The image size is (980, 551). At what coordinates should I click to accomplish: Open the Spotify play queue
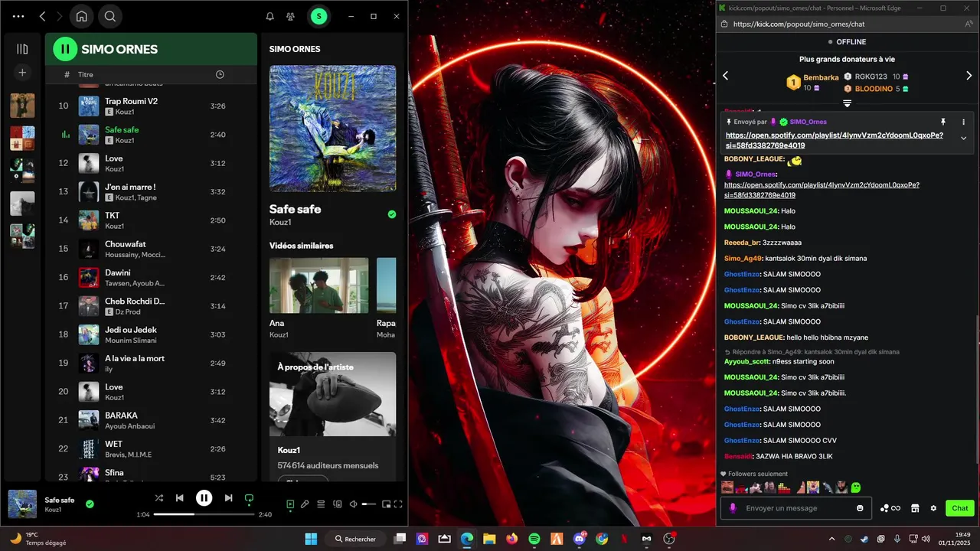[x=321, y=504]
